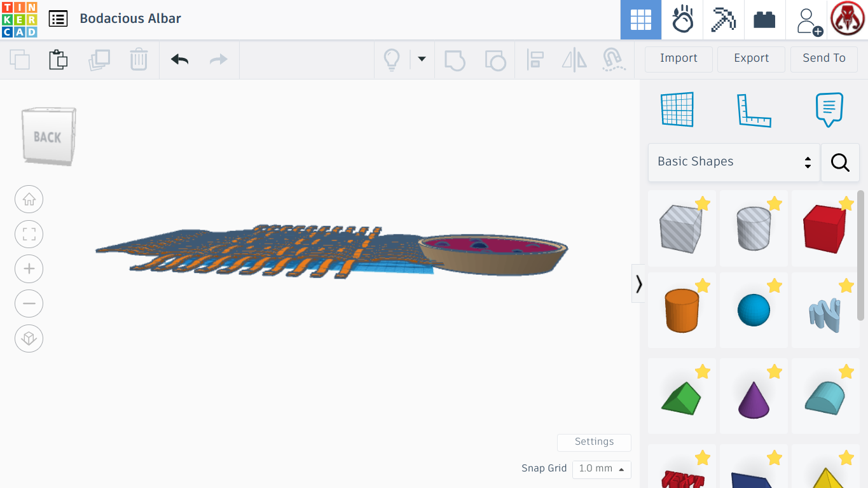Undo the last action
Screen dimensions: 868x488
[x=179, y=60]
